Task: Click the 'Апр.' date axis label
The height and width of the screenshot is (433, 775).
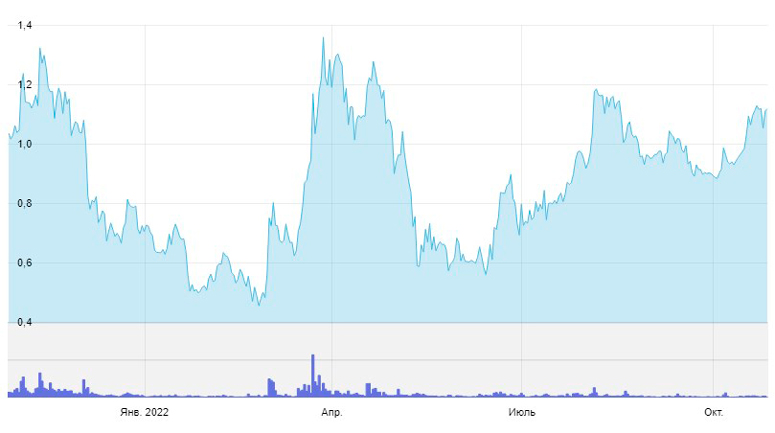Action: [331, 412]
